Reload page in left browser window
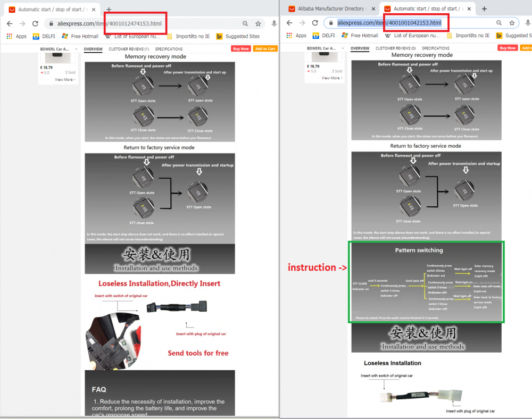Viewport: 532px width, 419px height. pyautogui.click(x=35, y=24)
